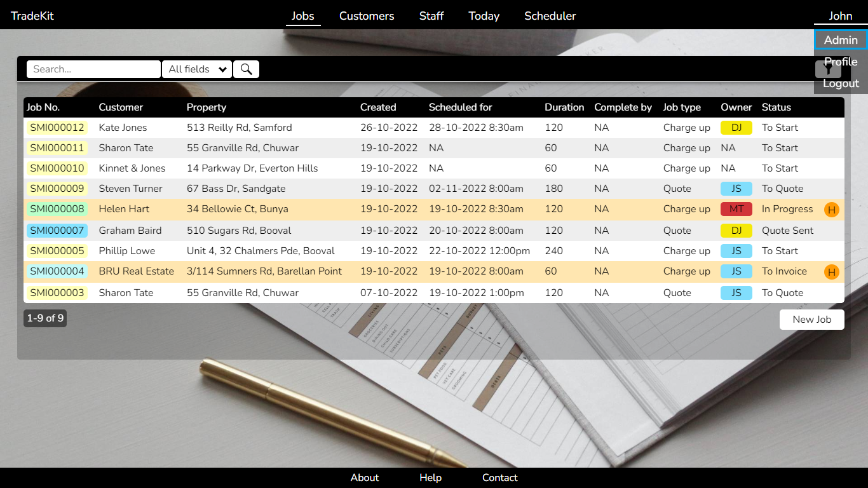Viewport: 868px width, 488px height.
Task: Click the JS owner badge for Phillip Lowe
Action: (x=736, y=251)
